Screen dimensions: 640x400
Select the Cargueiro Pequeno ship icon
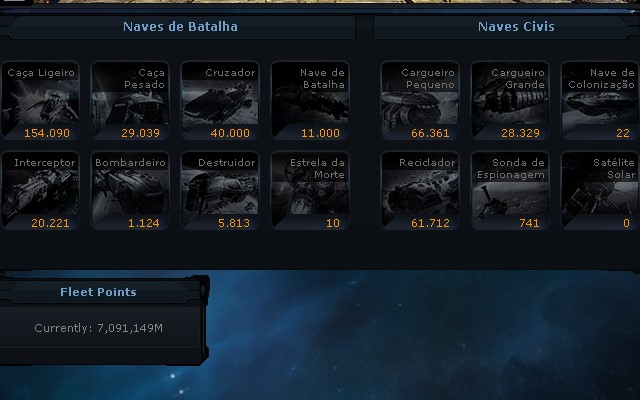click(420, 100)
